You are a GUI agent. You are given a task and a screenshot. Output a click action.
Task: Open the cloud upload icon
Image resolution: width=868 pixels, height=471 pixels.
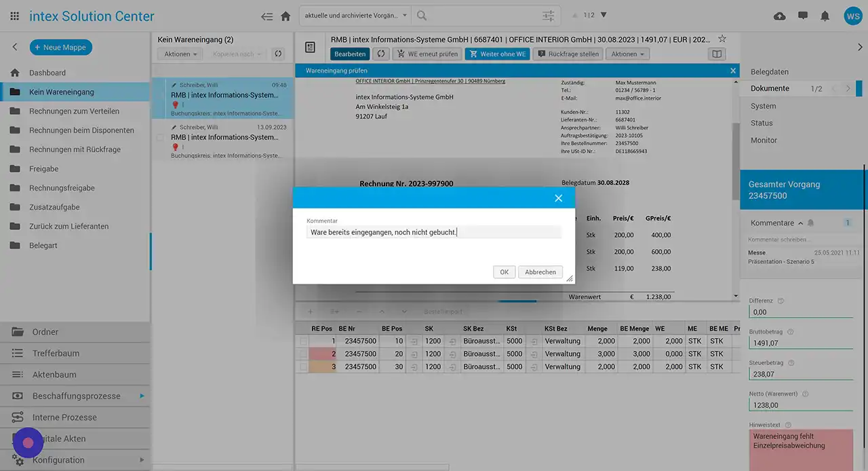pyautogui.click(x=780, y=16)
